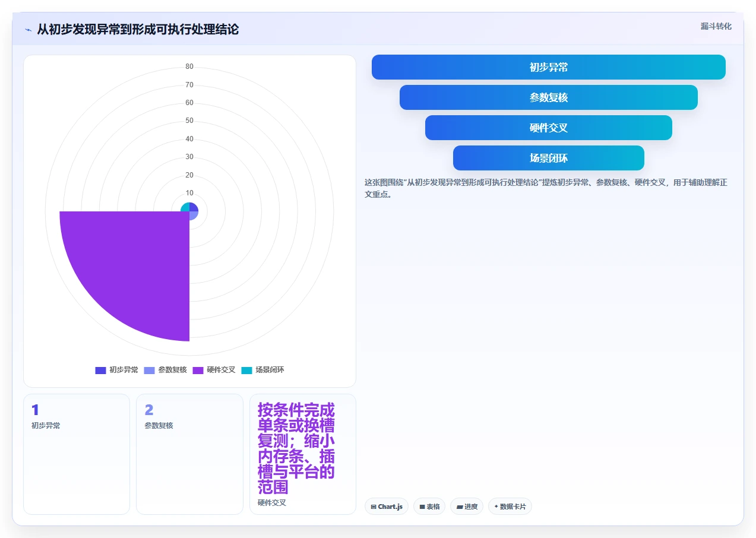The height and width of the screenshot is (538, 756).
Task: Open the card numbered 2 参数复核
Action: (189, 454)
